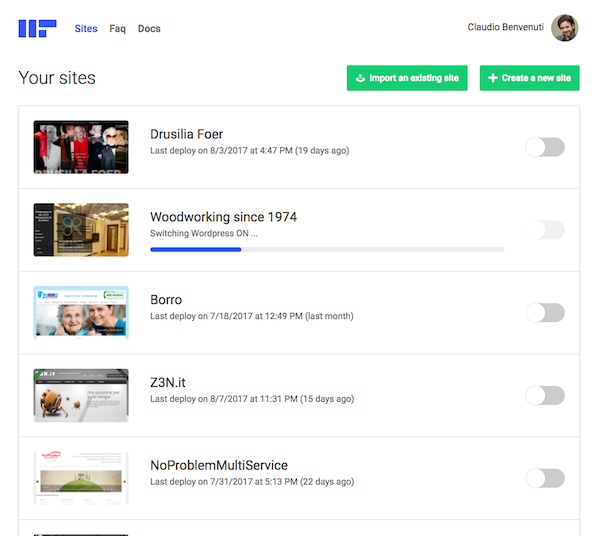Click 'Create a new site' label

pos(536,78)
